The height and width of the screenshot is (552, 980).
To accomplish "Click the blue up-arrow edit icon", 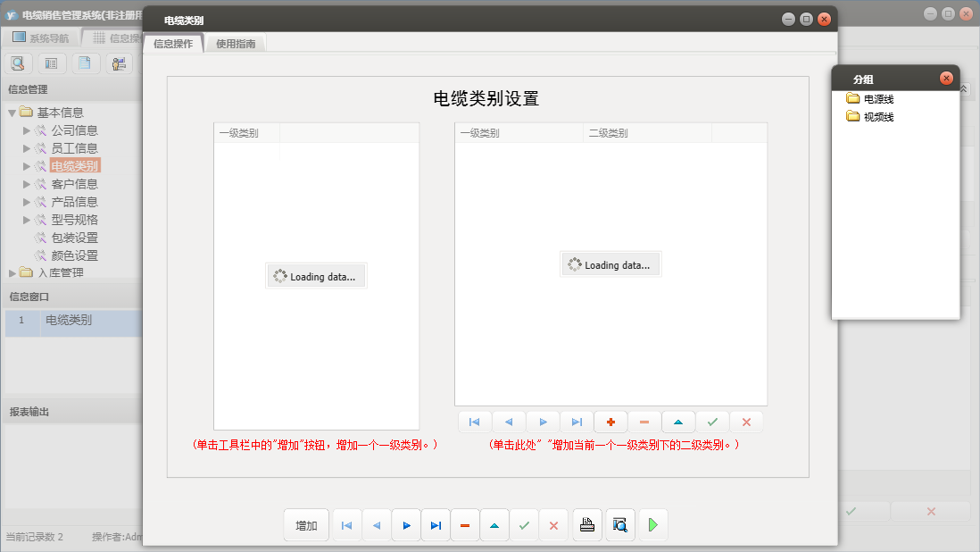I will click(494, 525).
